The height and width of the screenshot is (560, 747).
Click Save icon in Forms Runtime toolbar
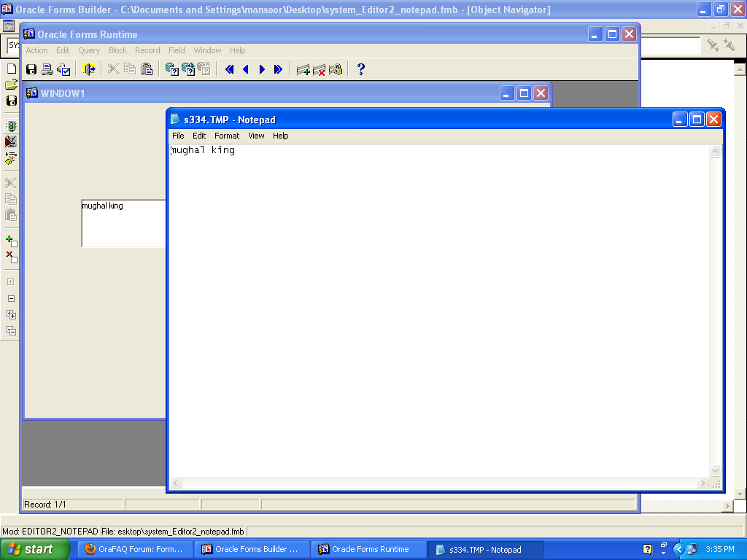pos(31,69)
